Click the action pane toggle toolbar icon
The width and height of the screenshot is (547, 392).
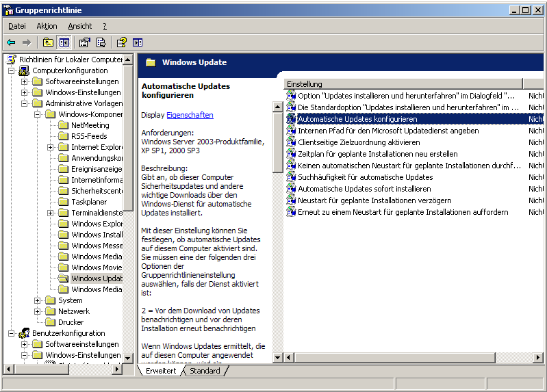[x=138, y=42]
